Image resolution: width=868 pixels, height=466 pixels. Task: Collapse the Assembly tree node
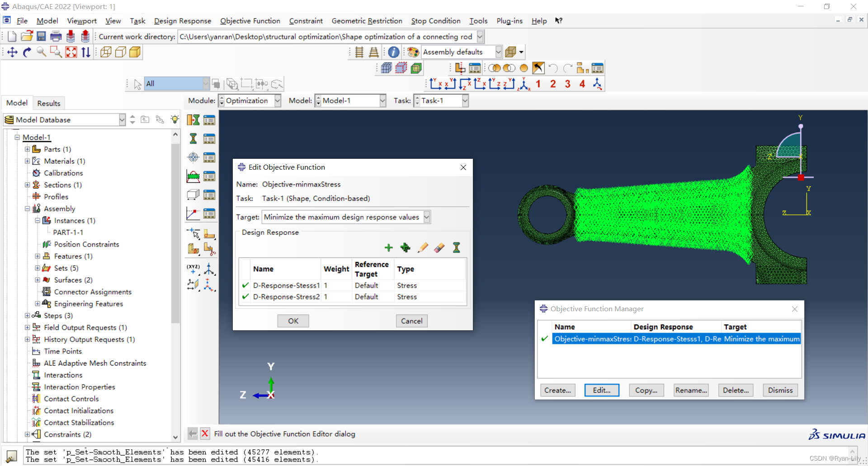27,209
